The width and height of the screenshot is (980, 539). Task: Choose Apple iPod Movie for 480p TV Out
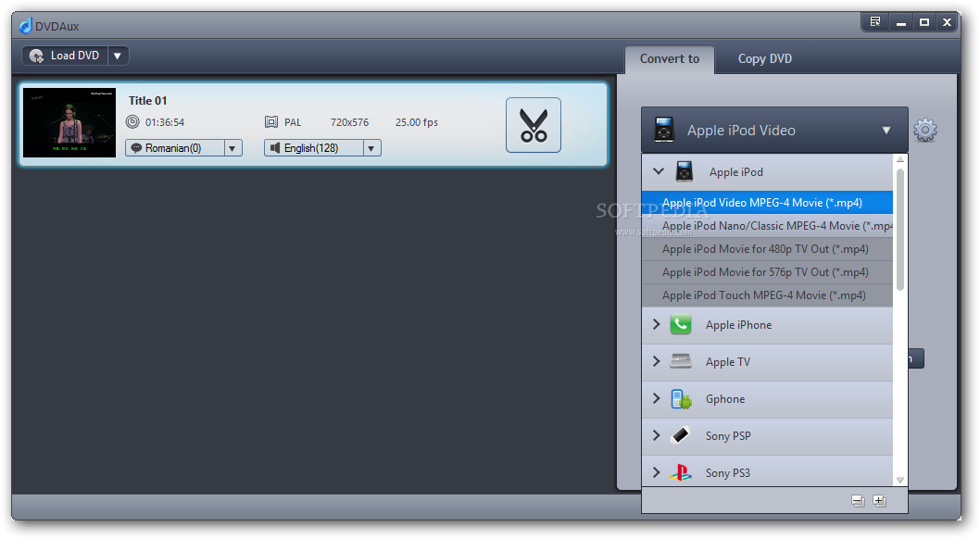[x=767, y=248]
